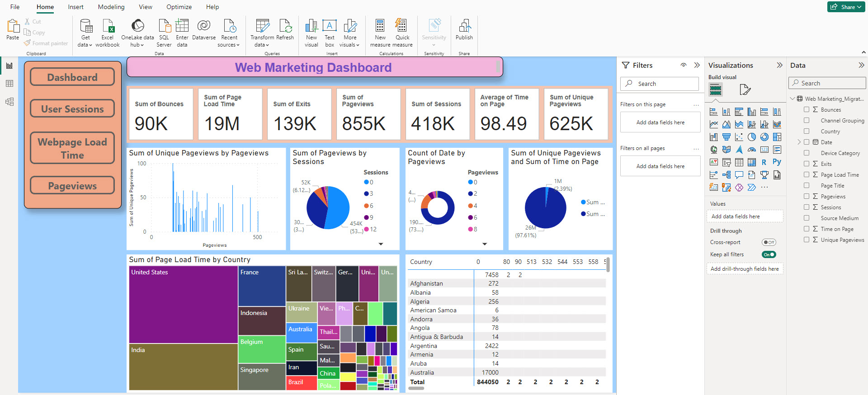Insert a New visual

[311, 33]
